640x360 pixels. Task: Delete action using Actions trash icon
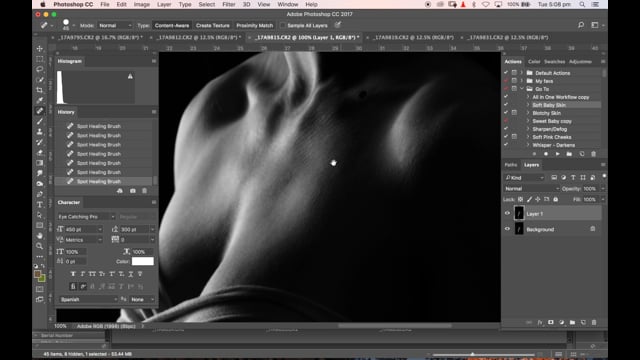(593, 154)
